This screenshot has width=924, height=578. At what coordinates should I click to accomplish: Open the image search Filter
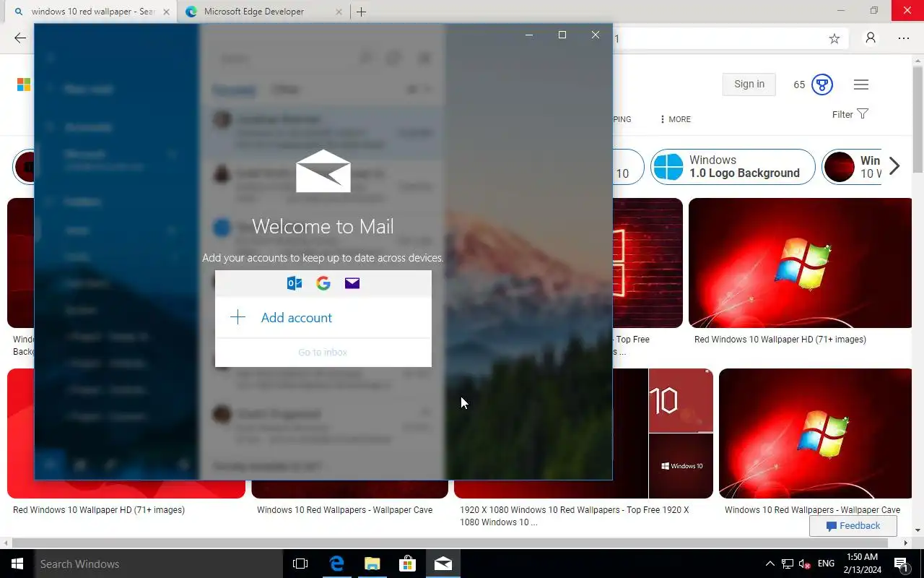click(x=850, y=114)
